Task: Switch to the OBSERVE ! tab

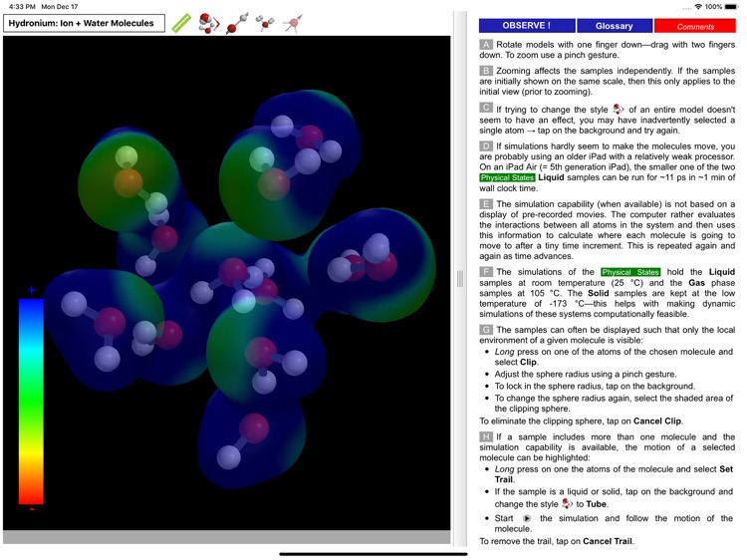Action: pyautogui.click(x=527, y=26)
